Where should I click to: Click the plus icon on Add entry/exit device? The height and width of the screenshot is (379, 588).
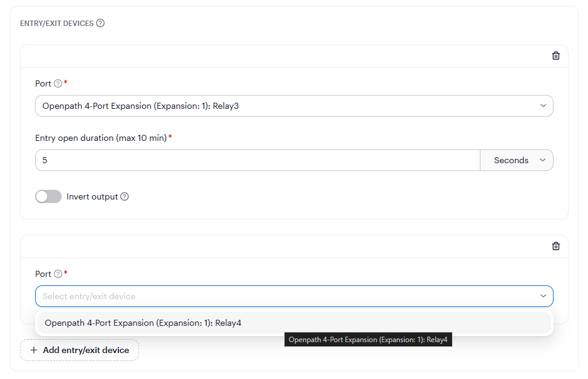tap(34, 350)
